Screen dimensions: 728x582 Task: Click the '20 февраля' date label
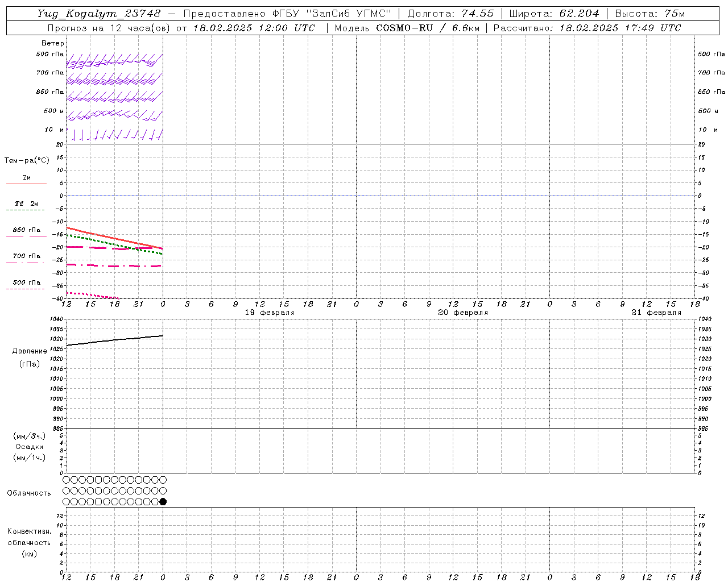tap(463, 313)
